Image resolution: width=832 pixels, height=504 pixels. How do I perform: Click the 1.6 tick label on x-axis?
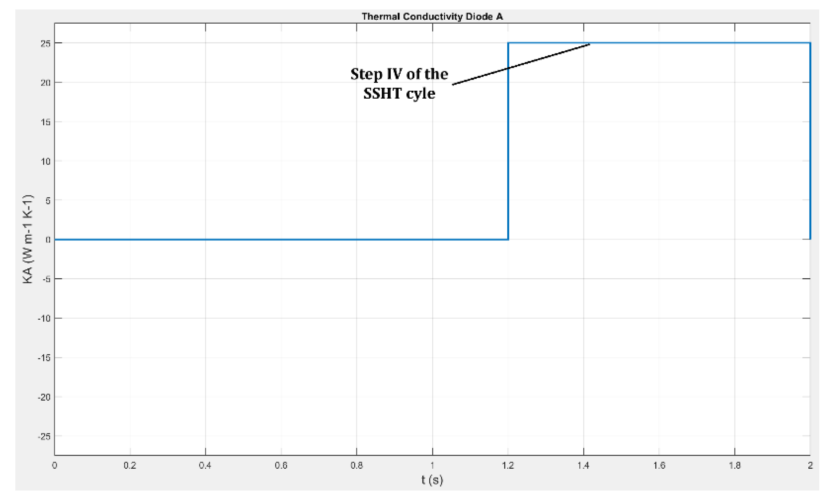[659, 465]
